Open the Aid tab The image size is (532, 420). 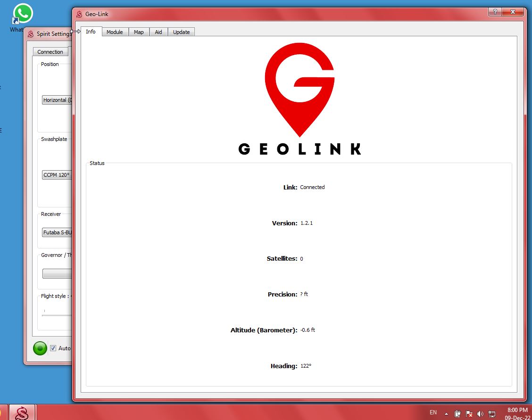pyautogui.click(x=158, y=32)
